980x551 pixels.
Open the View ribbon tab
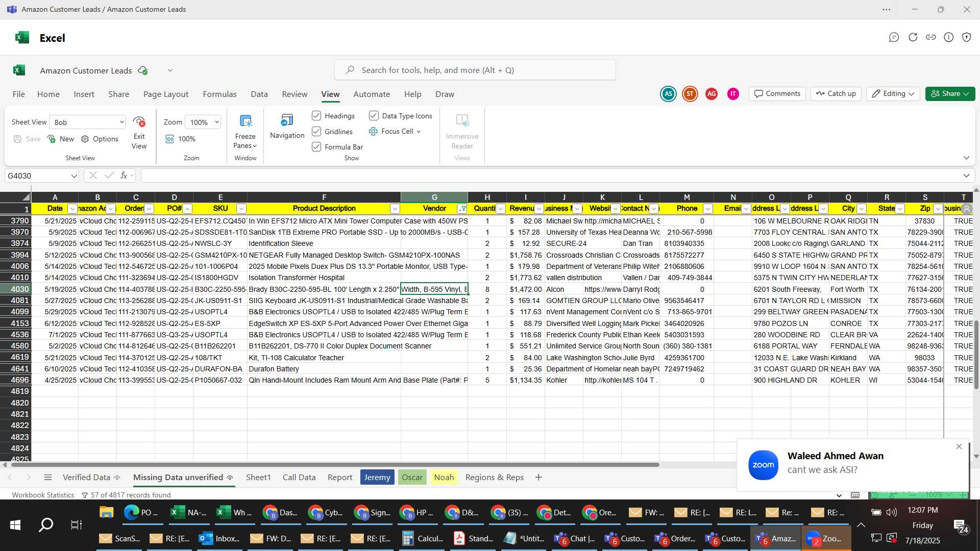click(330, 94)
